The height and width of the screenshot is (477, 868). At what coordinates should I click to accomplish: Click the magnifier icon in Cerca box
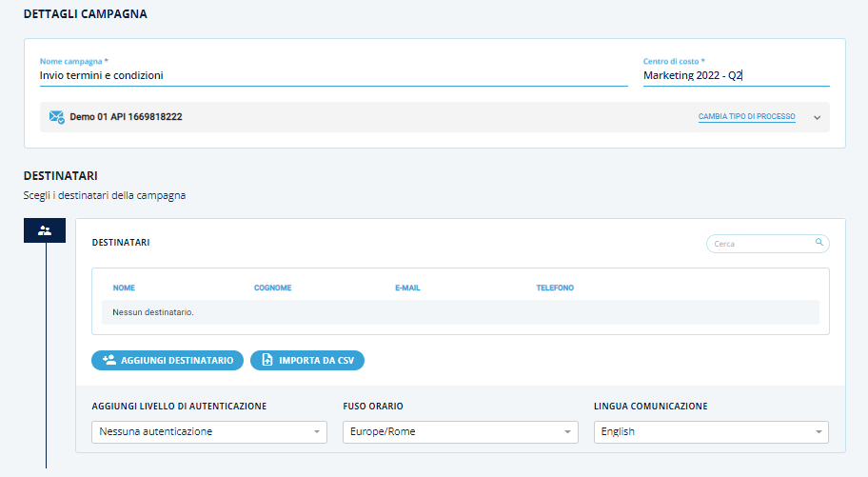click(819, 244)
